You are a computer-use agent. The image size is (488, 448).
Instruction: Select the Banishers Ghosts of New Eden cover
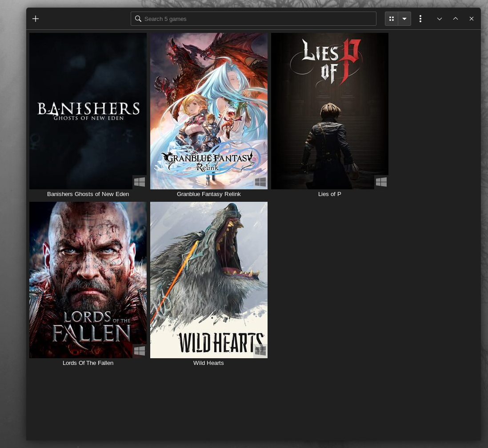88,111
